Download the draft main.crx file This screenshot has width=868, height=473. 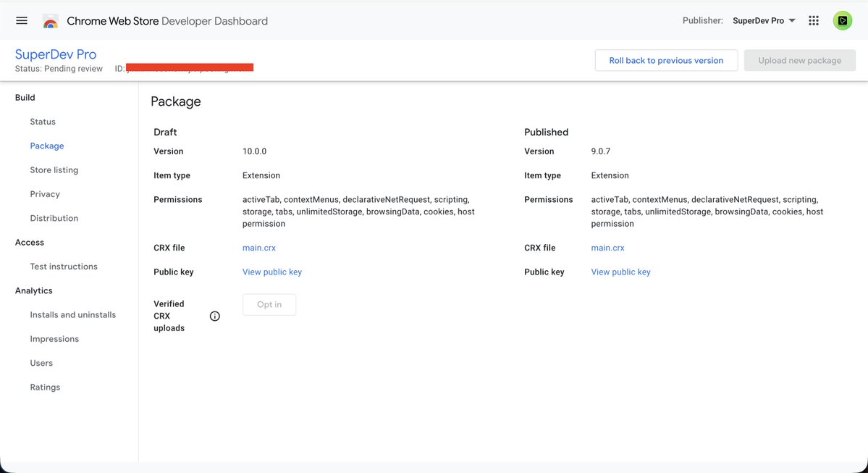click(258, 247)
